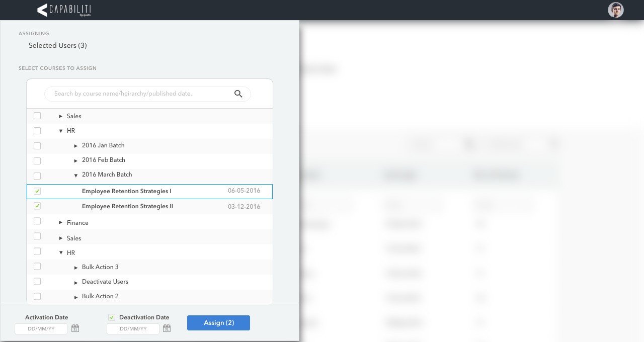Image resolution: width=644 pixels, height=342 pixels.
Task: Click the Deactivation Date input box
Action: (x=133, y=328)
